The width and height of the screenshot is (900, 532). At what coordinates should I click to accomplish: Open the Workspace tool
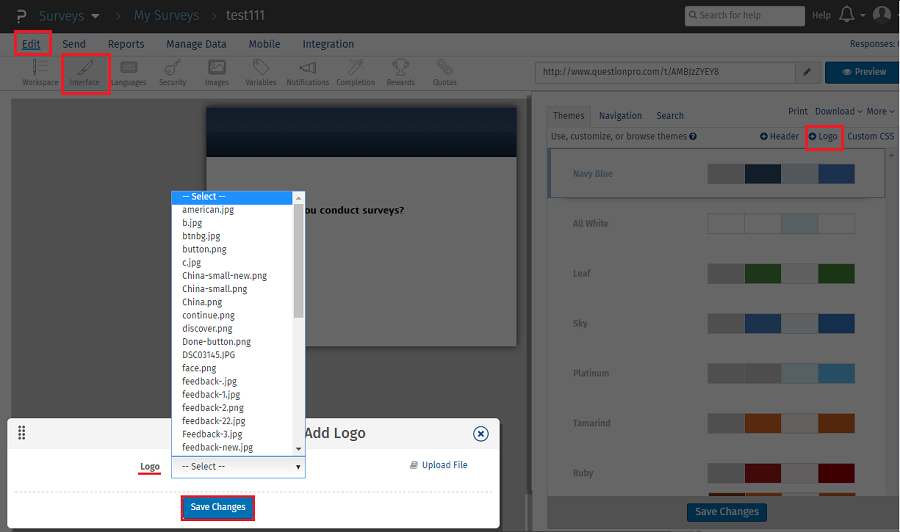coord(40,72)
